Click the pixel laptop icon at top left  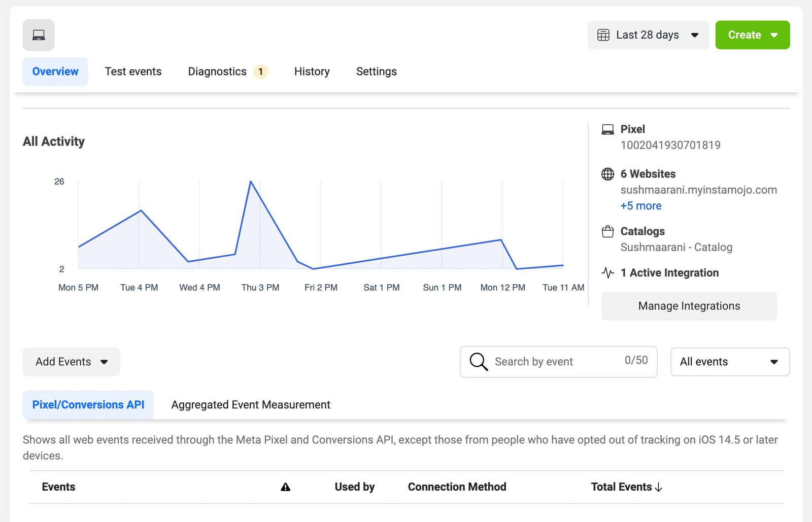click(x=39, y=35)
